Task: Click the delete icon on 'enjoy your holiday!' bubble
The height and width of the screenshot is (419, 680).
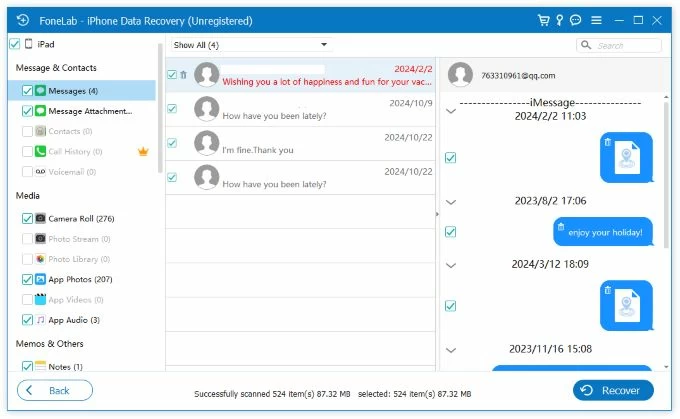Action: click(561, 225)
